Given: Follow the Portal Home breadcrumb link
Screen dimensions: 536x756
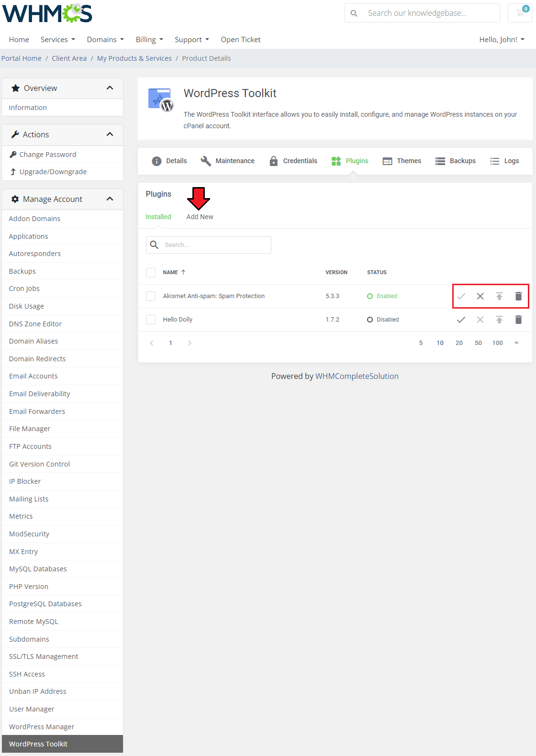Looking at the screenshot, I should (22, 58).
